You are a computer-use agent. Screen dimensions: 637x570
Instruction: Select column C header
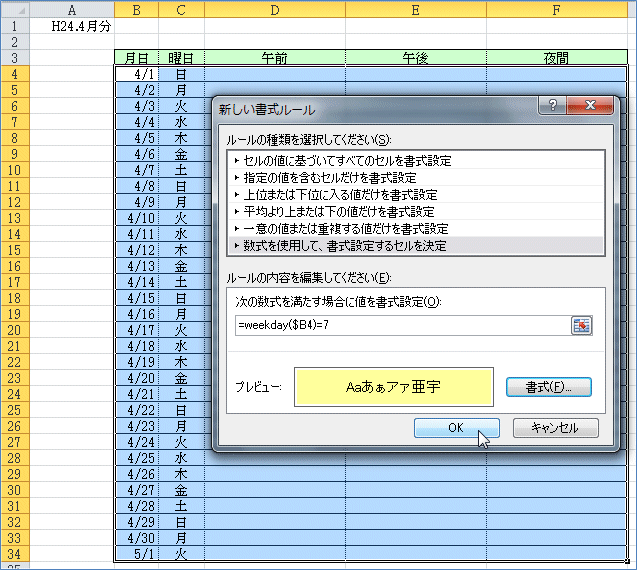[x=181, y=10]
